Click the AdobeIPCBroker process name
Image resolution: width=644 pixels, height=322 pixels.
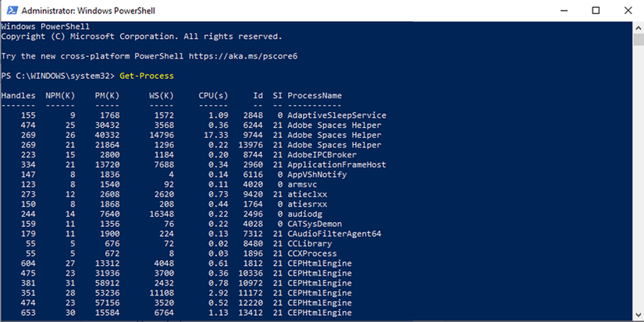coord(322,155)
